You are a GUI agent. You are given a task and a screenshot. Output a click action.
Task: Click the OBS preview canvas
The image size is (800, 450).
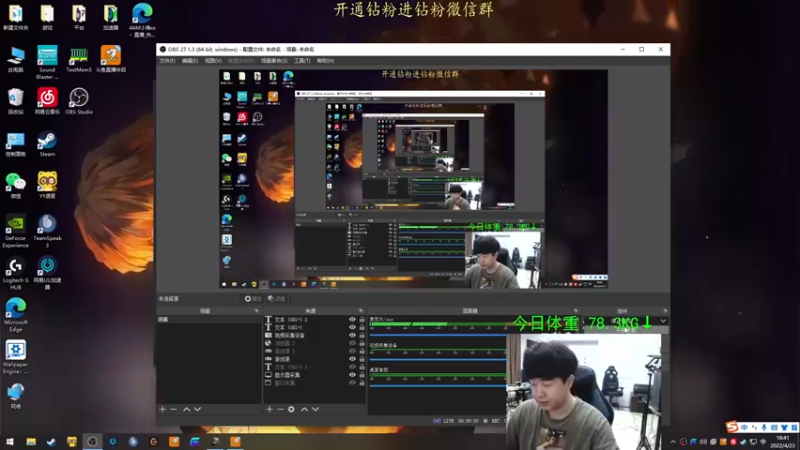(x=413, y=179)
